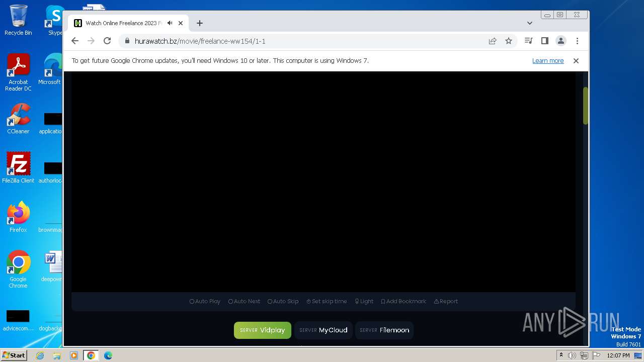644x362 pixels.
Task: Open FileZilla Client desktop shortcut
Action: [18, 167]
